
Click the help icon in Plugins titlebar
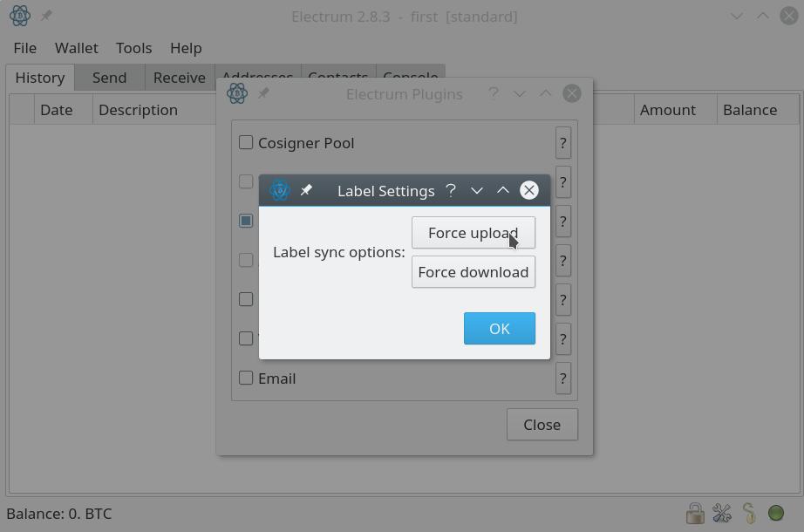[494, 93]
